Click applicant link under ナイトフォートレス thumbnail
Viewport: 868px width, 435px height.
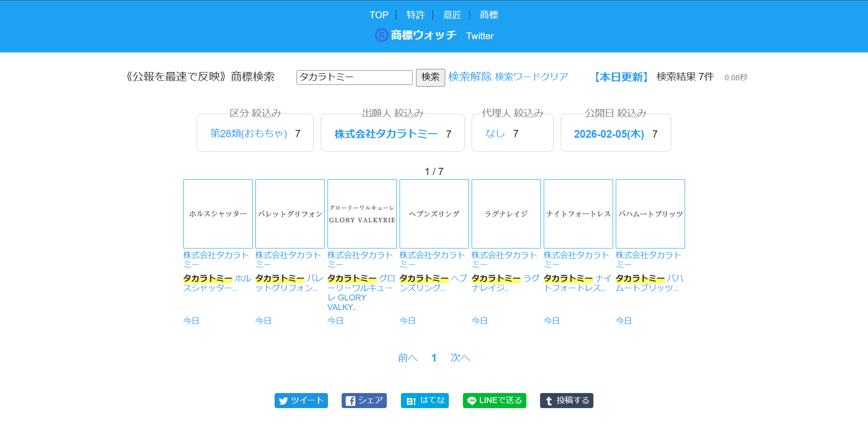tap(577, 260)
